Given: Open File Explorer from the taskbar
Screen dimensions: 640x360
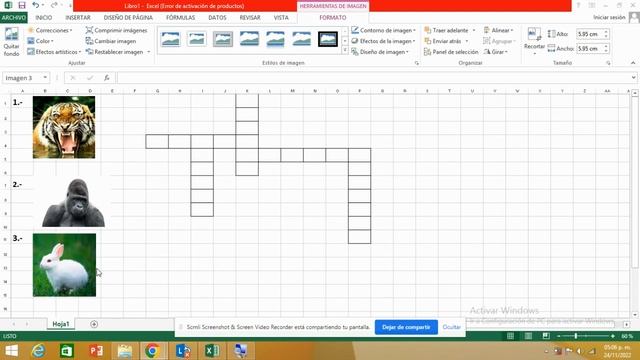Looking at the screenshot, I should pos(124,351).
